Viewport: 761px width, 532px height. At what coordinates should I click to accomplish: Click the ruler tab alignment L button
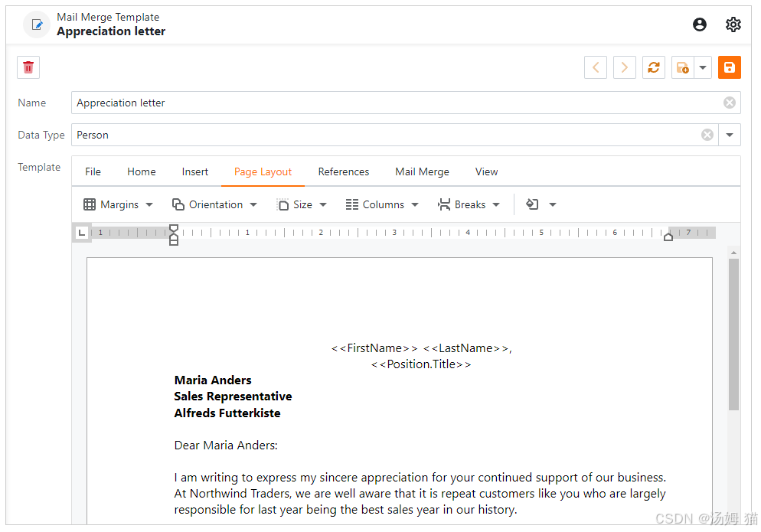click(81, 233)
